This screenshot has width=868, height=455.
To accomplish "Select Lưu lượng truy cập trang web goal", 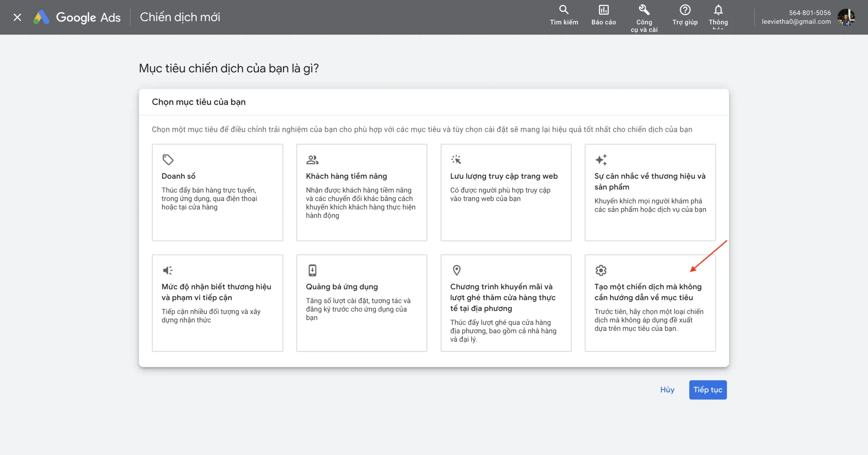I will 506,192.
